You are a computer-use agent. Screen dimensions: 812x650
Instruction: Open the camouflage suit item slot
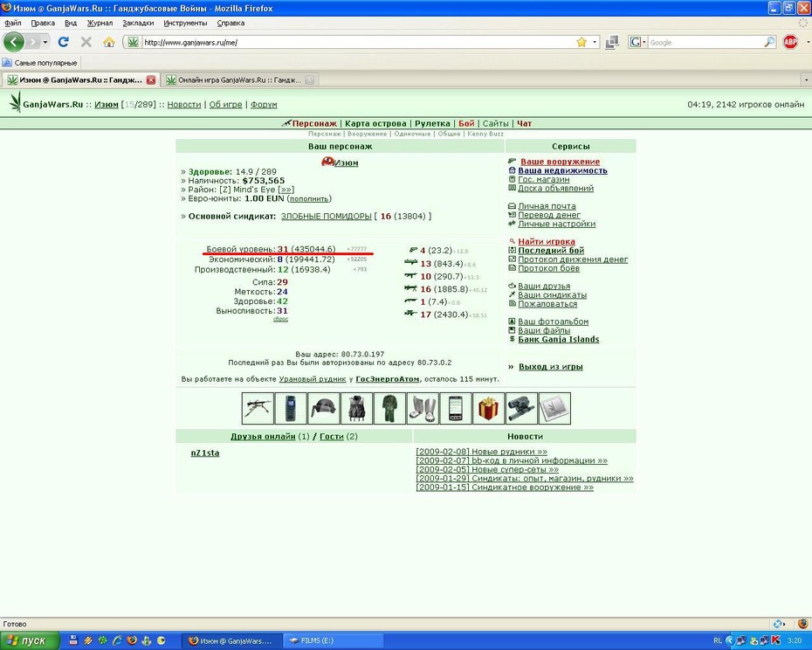(x=389, y=408)
